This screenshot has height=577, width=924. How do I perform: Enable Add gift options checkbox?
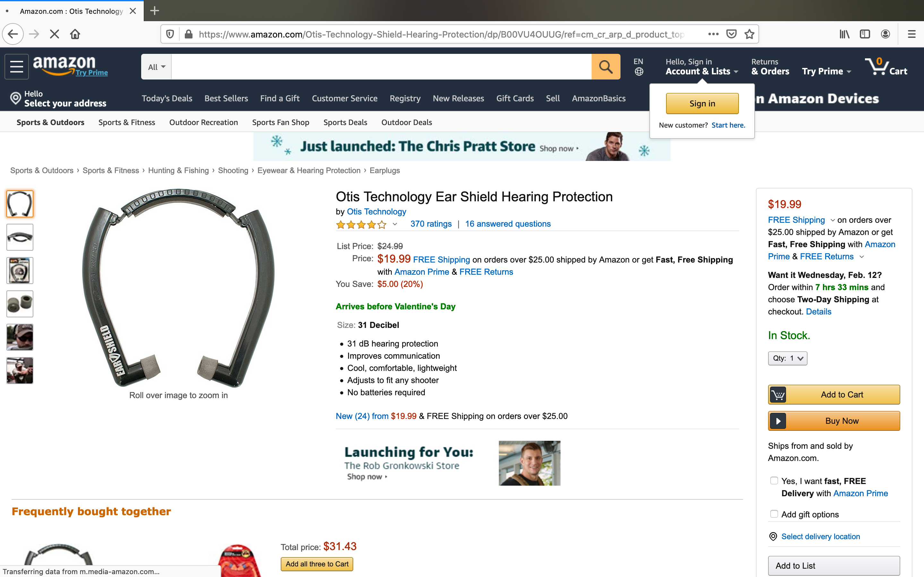coord(774,514)
